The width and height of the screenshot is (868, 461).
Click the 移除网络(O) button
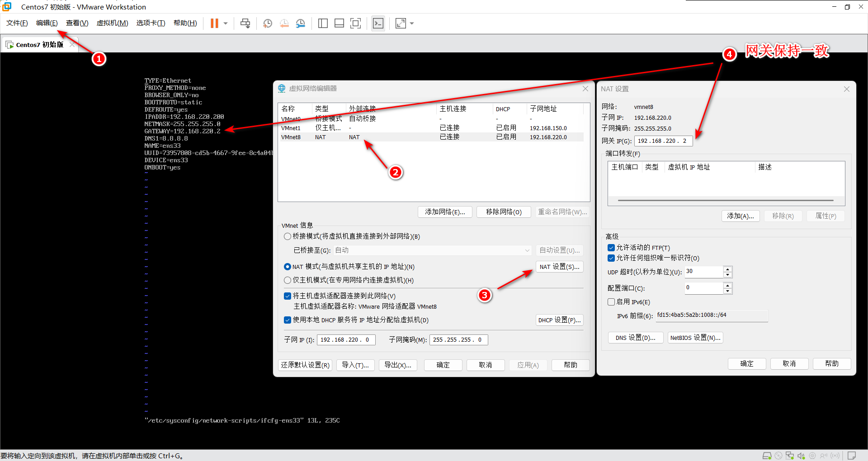point(504,212)
